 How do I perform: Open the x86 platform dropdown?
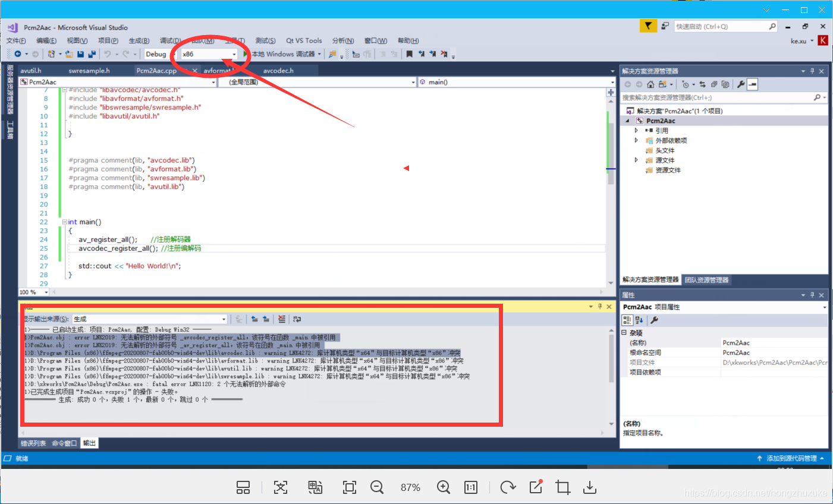pyautogui.click(x=234, y=54)
